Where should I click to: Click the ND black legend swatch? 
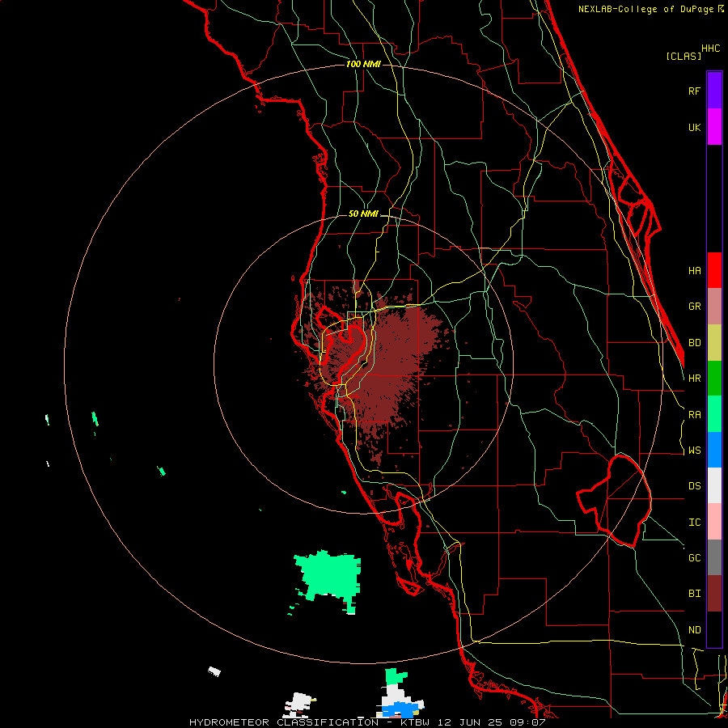click(714, 629)
